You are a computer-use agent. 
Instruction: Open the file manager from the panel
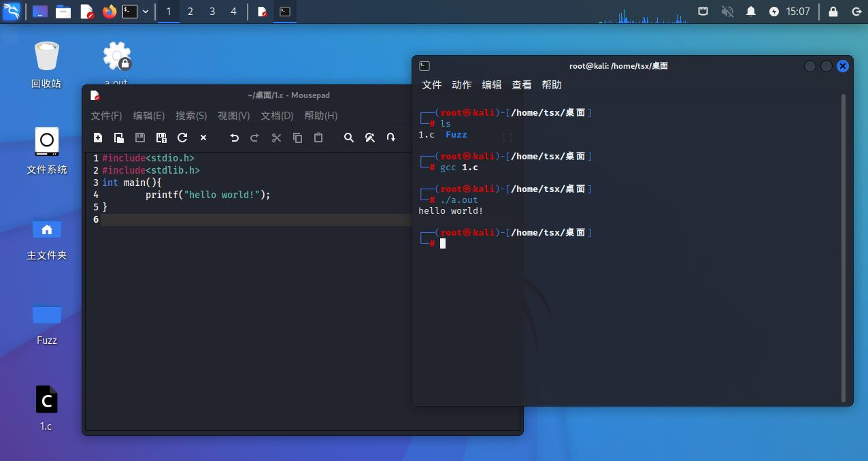[63, 12]
